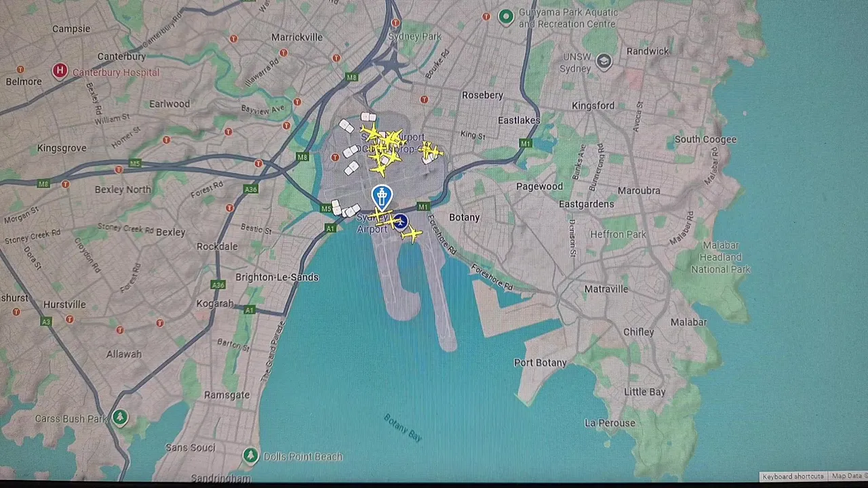This screenshot has height=488, width=868.
Task: Select the blue Sydney Airport plane icon
Action: pos(400,222)
